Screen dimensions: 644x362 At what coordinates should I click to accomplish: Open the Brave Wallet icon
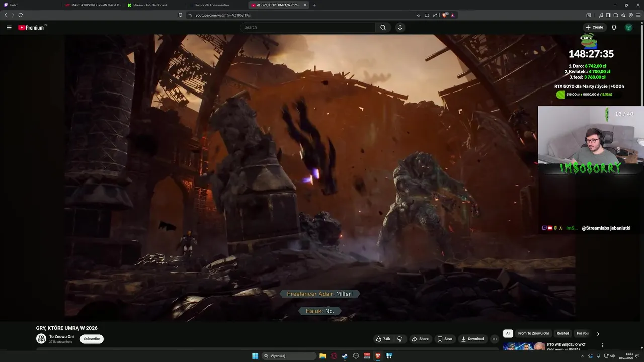tap(616, 15)
